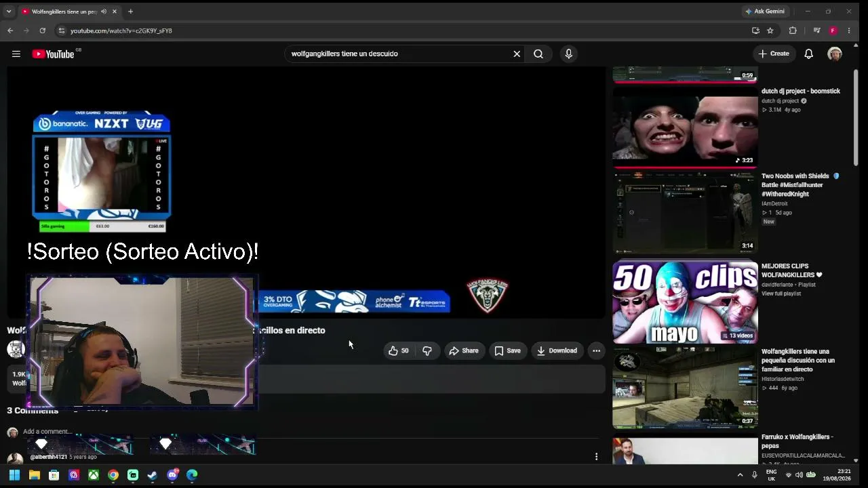Close the Wolfangkillers YouTube tab

115,12
